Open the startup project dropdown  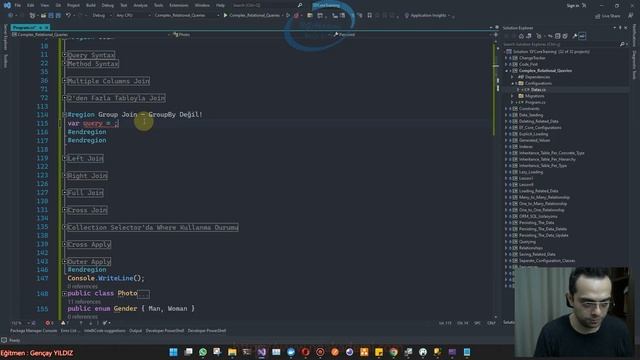click(x=187, y=16)
